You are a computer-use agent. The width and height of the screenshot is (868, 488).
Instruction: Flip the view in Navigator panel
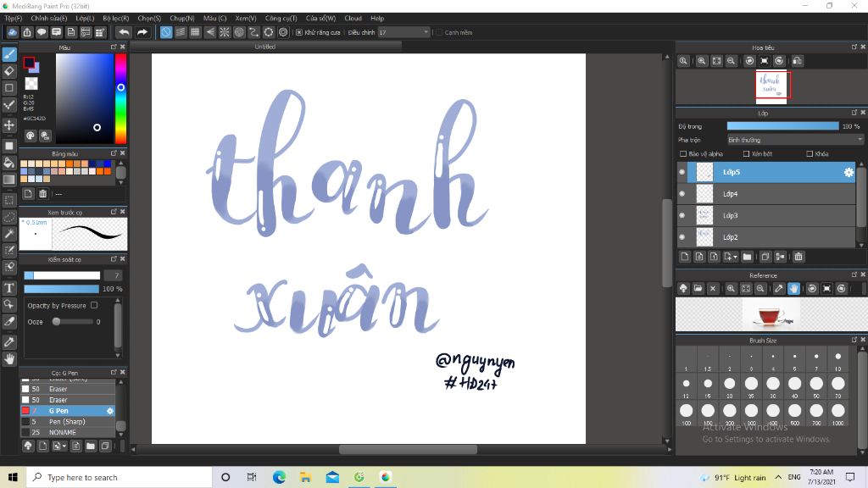tap(798, 61)
